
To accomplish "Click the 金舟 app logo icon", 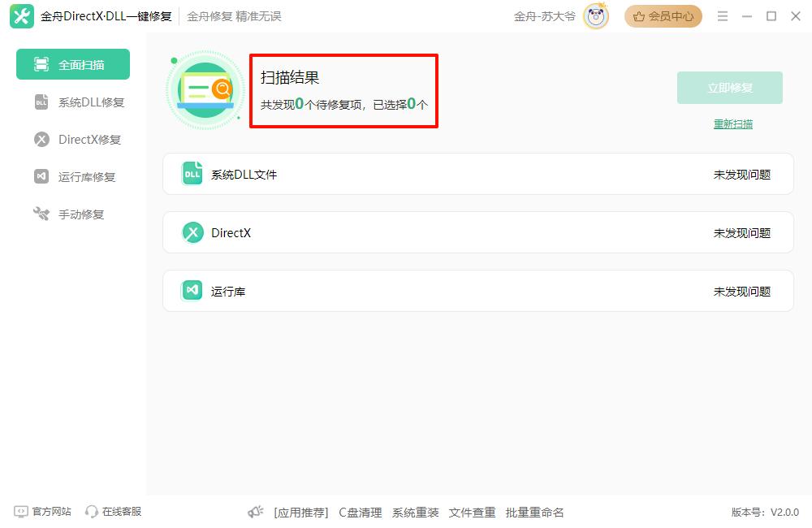I will [22, 16].
